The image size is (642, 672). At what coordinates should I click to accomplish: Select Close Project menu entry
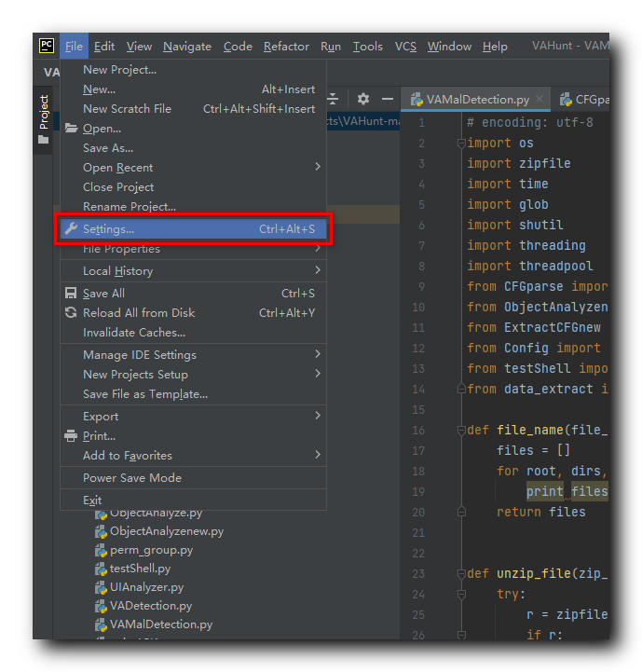click(x=193, y=187)
